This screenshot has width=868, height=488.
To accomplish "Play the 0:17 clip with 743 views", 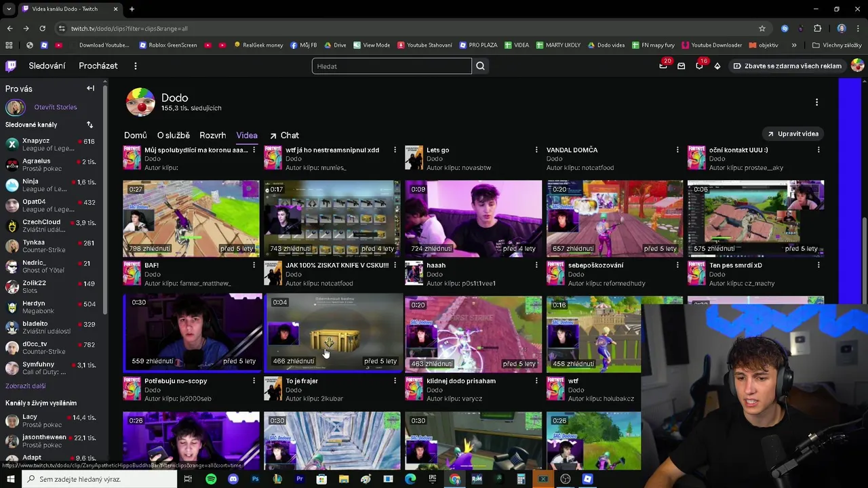I will coord(332,219).
